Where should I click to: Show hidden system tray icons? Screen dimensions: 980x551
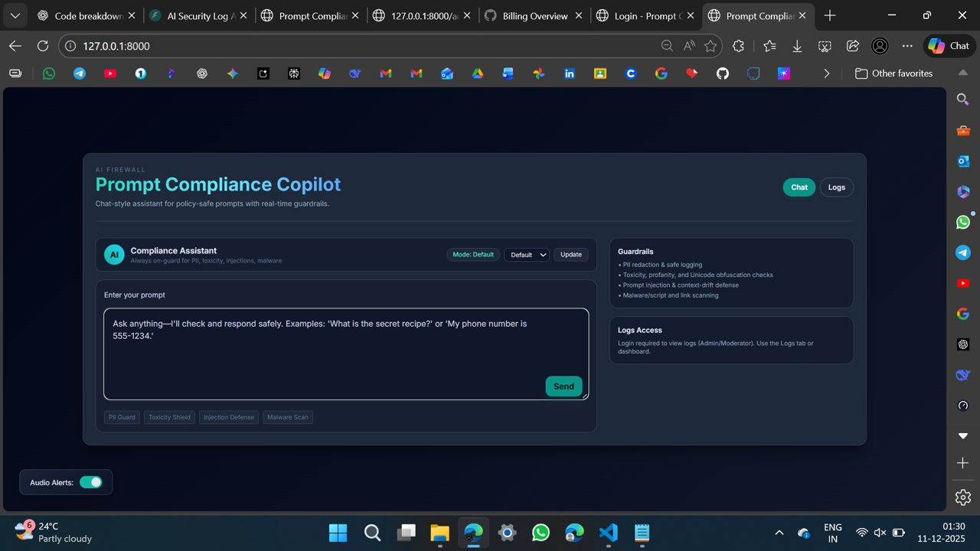pyautogui.click(x=779, y=533)
